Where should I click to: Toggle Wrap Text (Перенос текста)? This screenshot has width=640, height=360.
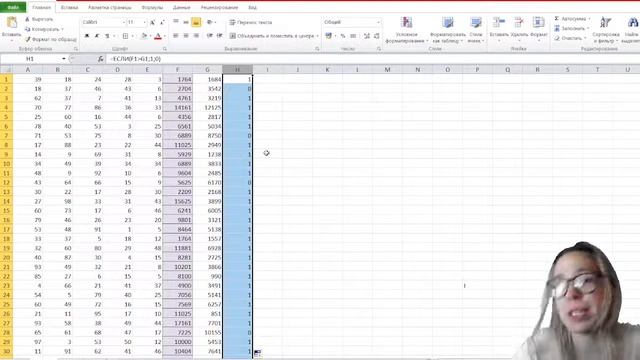251,22
